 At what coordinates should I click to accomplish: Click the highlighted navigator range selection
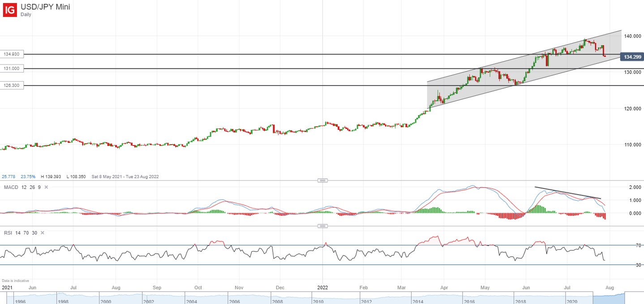[609, 298]
